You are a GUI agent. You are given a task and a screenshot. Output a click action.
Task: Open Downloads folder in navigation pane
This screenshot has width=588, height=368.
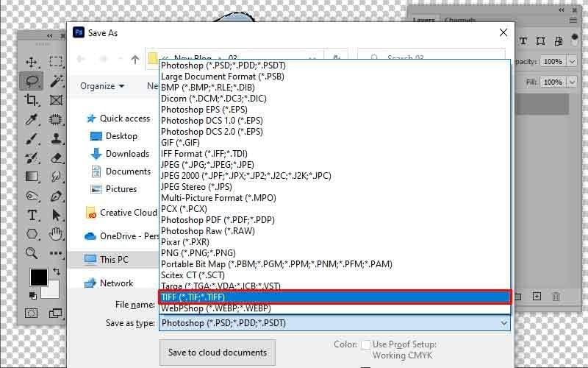(120, 154)
